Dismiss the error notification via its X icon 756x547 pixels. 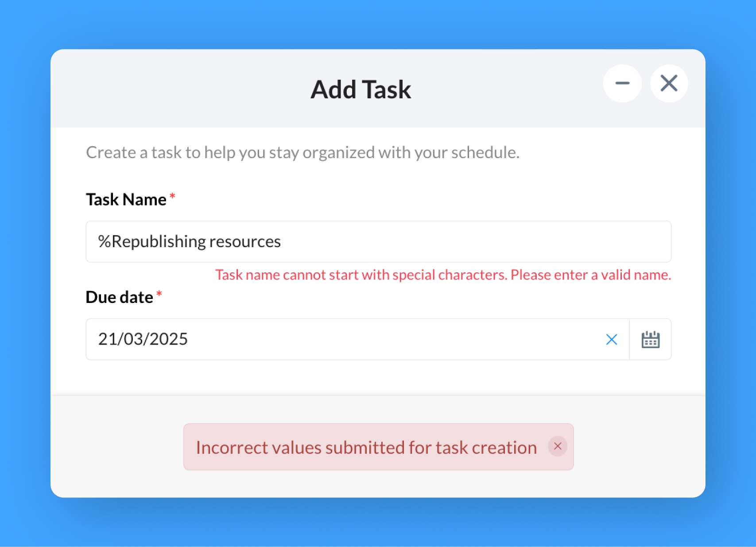click(x=558, y=446)
